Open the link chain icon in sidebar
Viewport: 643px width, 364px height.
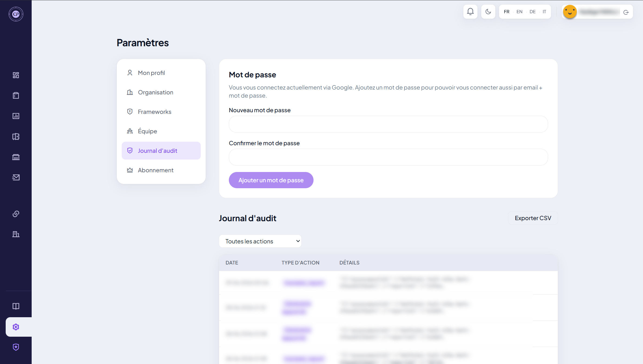16,214
